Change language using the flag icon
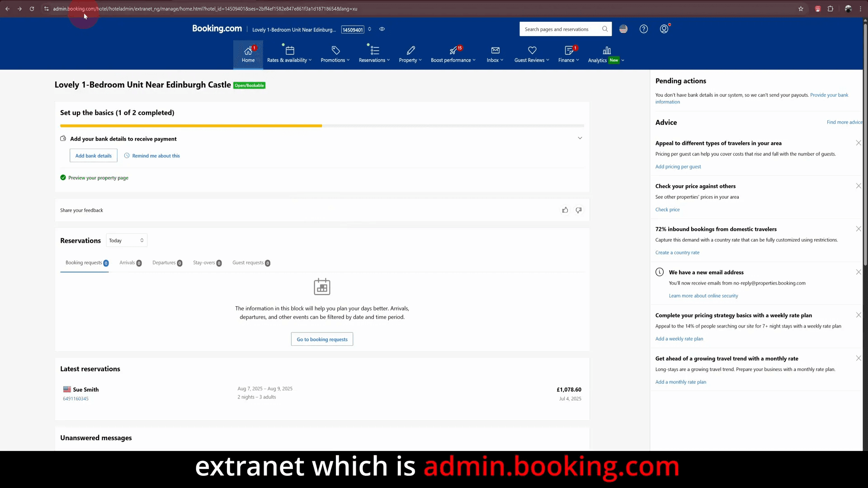This screenshot has width=868, height=488. [x=623, y=29]
